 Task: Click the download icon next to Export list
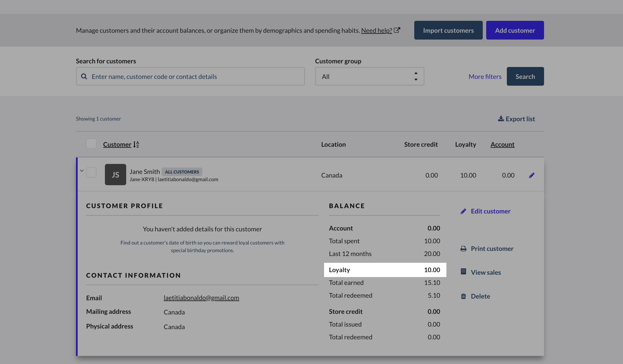tap(501, 119)
